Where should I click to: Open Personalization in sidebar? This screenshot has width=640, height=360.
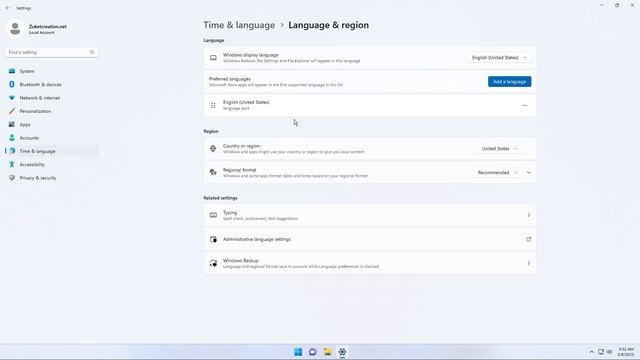(51, 111)
